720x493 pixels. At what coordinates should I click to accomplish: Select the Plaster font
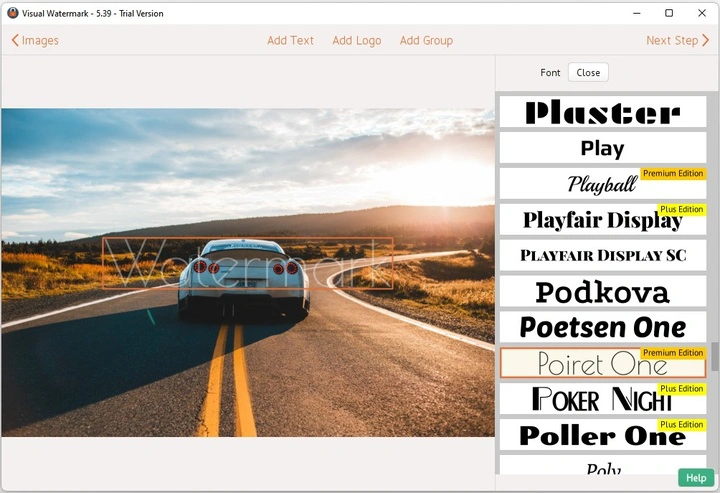pyautogui.click(x=602, y=112)
